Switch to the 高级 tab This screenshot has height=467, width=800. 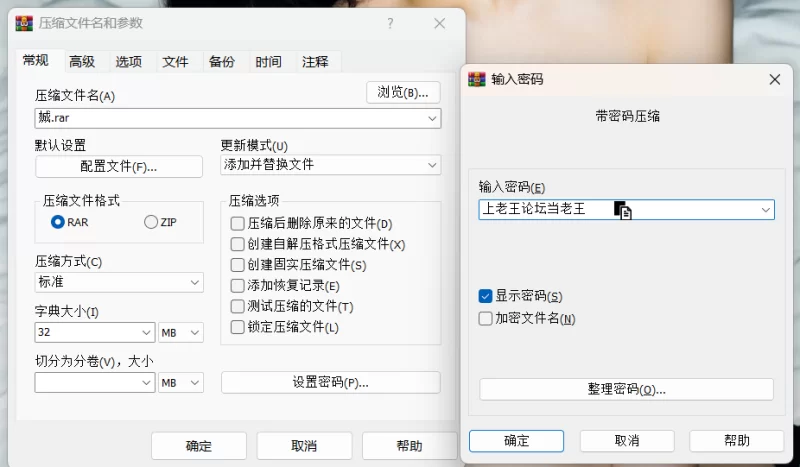pyautogui.click(x=82, y=62)
